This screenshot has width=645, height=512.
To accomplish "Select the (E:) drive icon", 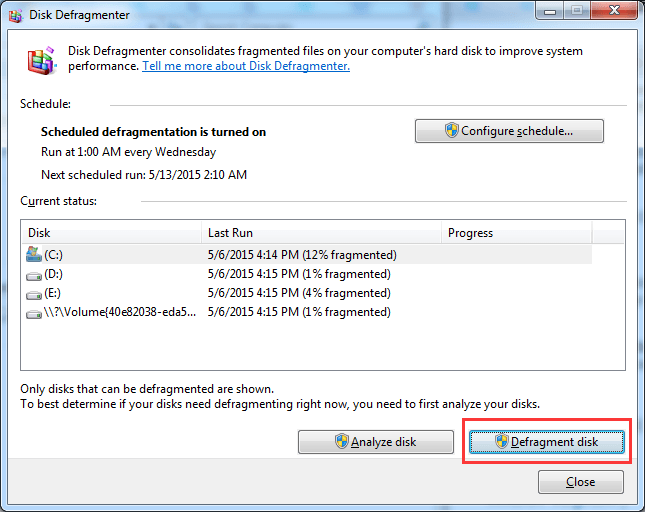I will 34,293.
